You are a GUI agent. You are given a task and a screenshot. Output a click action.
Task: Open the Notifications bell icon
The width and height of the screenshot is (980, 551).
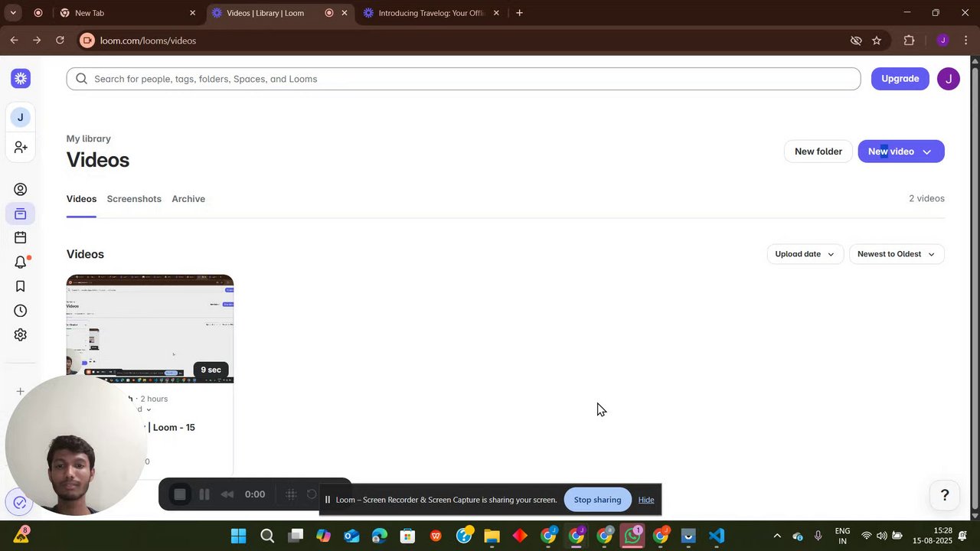[x=21, y=262]
